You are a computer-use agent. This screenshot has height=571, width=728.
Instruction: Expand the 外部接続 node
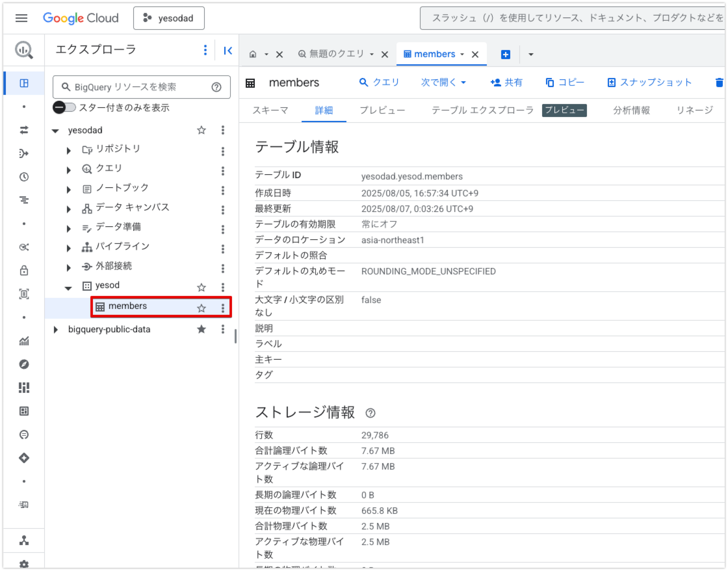69,268
